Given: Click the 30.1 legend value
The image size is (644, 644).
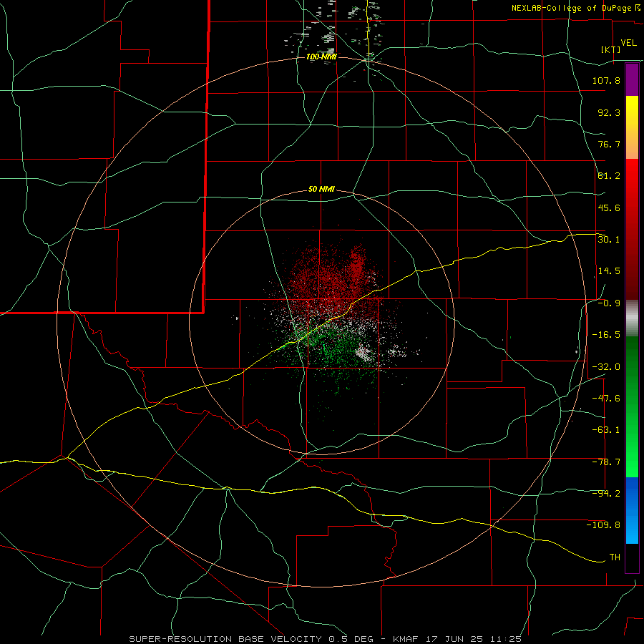Looking at the screenshot, I should (x=609, y=240).
